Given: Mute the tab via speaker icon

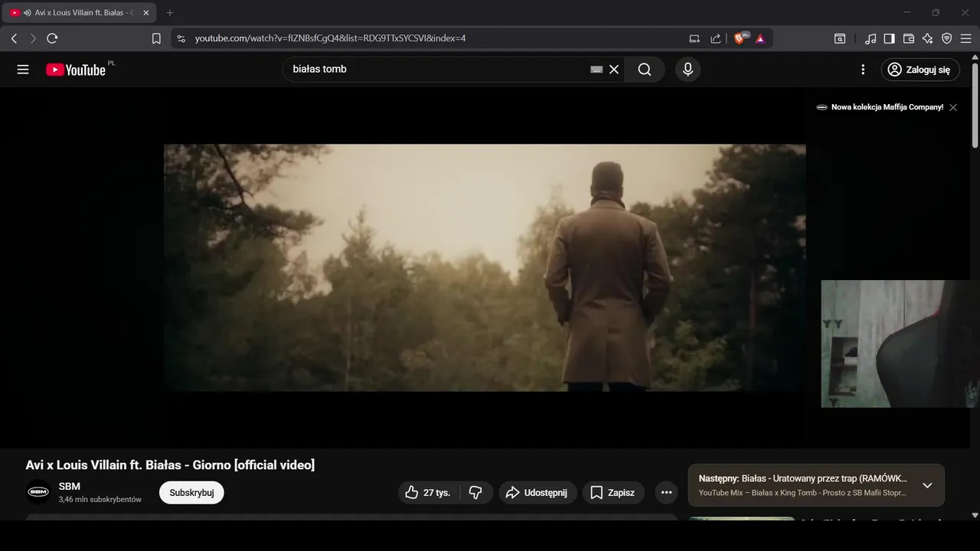Looking at the screenshot, I should click(x=28, y=13).
